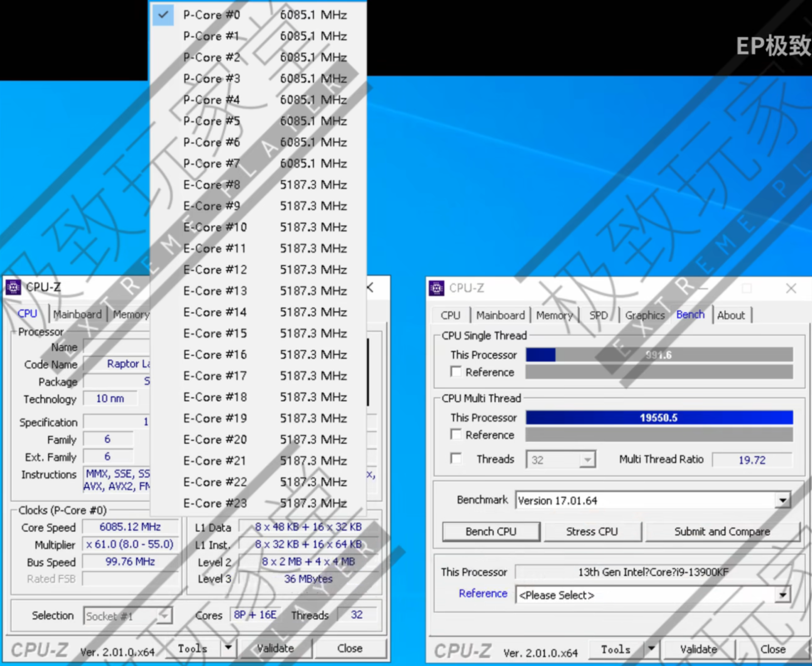Viewport: 812px width, 666px height.
Task: Uncheck P-Core #0 in the core frequency list
Action: click(x=163, y=15)
